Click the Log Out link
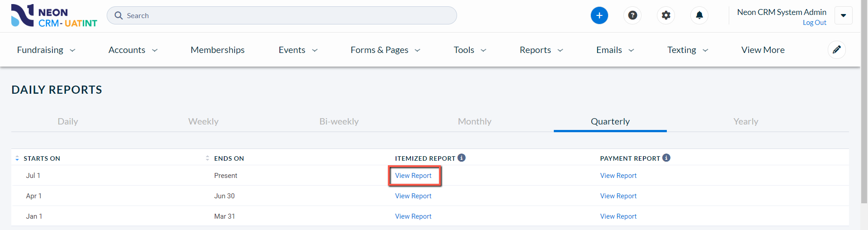This screenshot has width=868, height=230. coord(814,23)
